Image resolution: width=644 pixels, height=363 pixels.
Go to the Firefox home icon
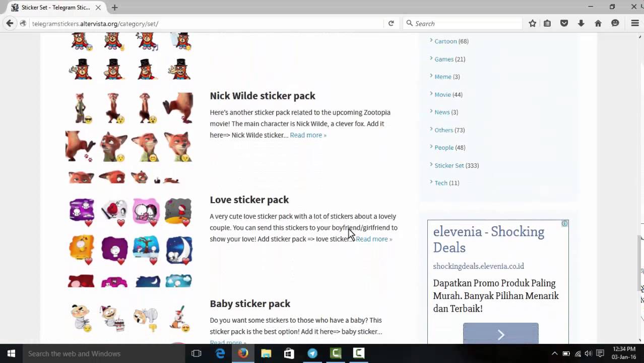click(598, 23)
